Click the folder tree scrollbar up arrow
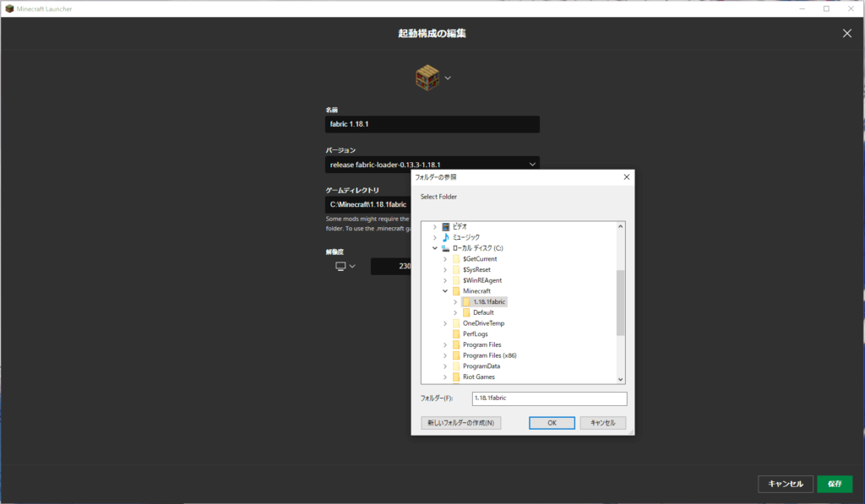The width and height of the screenshot is (865, 504). [x=621, y=226]
